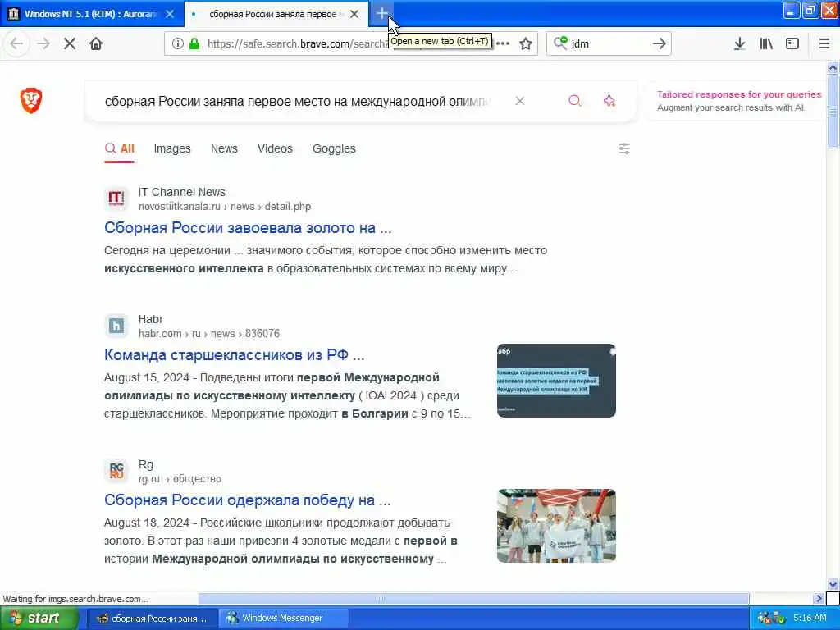840x630 pixels.
Task: Click the system tray Messenger icon
Action: (x=764, y=619)
